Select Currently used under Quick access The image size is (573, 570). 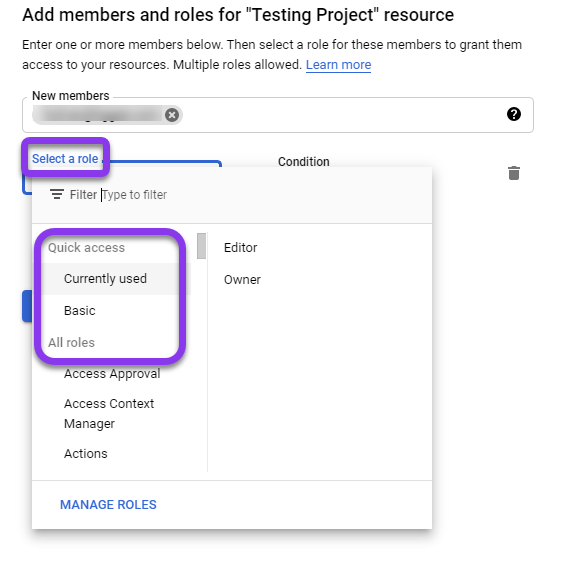105,279
